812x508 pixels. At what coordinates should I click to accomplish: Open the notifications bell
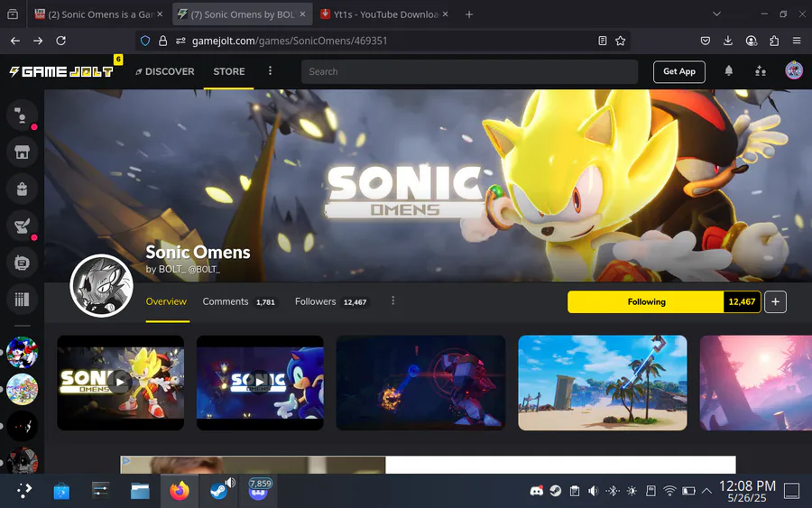tap(729, 70)
